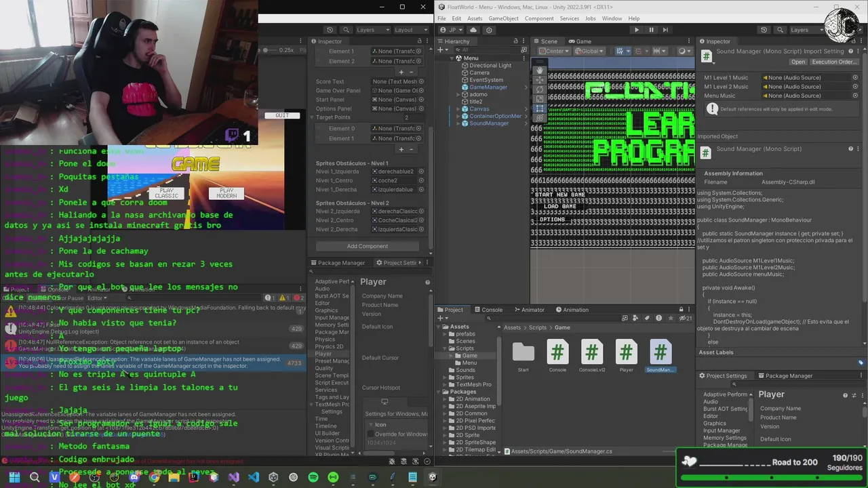Open the Global rotation dropdown
The width and height of the screenshot is (868, 488).
(589, 52)
